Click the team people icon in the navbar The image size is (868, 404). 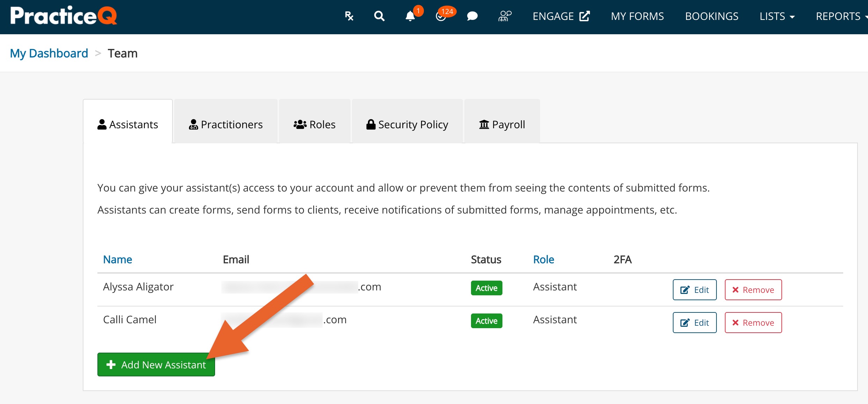click(505, 16)
